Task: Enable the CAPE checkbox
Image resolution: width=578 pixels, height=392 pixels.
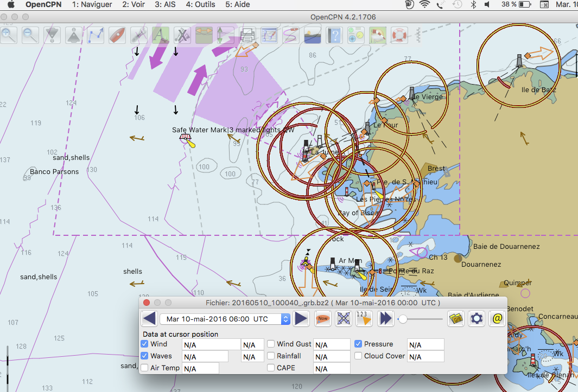Action: click(271, 368)
